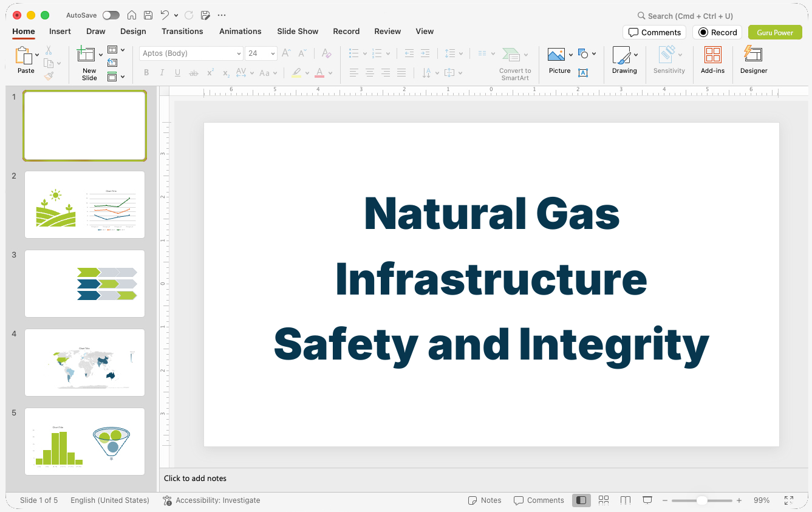Click the Format Painter brush icon
Viewport: 812px width, 512px height.
(49, 76)
